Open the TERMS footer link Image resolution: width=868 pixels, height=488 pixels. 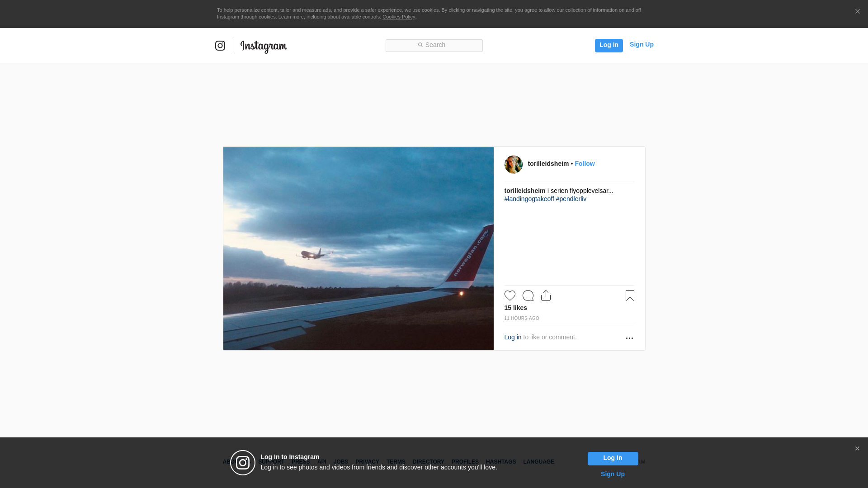[x=396, y=462]
